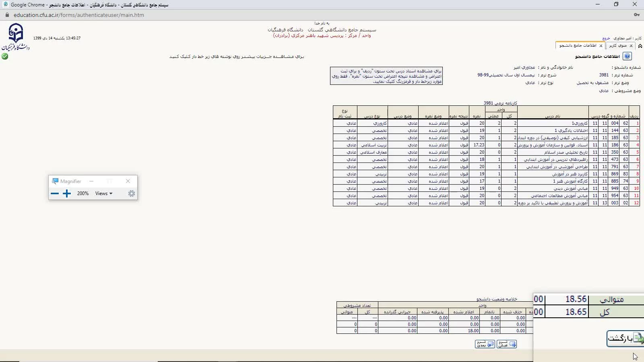The width and height of the screenshot is (644, 362).
Task: Click the خروج logout link
Action: [x=606, y=39]
